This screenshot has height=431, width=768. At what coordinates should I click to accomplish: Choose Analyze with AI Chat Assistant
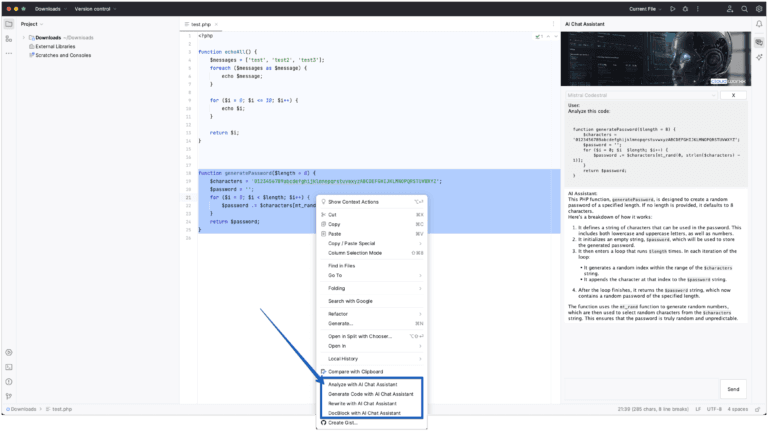click(x=372, y=384)
